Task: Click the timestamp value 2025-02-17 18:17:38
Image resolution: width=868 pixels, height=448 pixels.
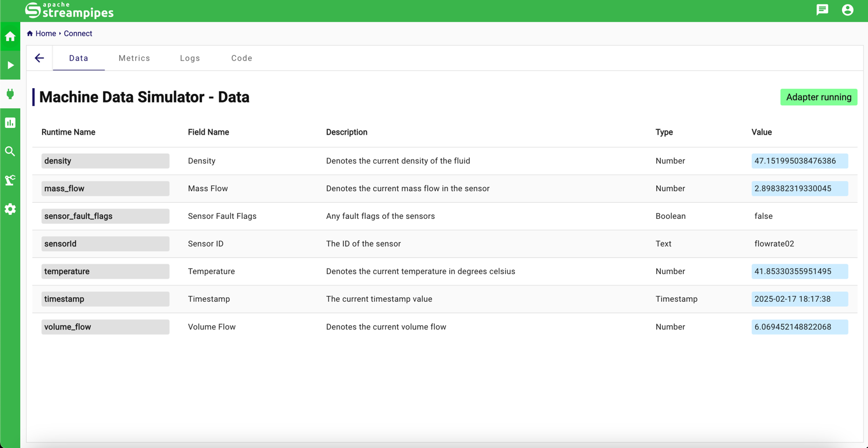Action: click(799, 299)
